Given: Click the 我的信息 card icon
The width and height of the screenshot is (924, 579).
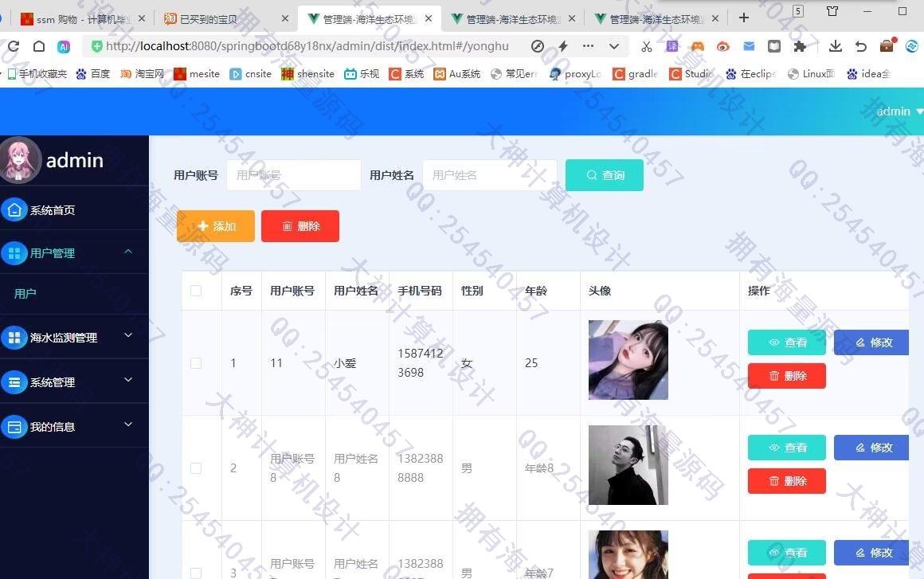Looking at the screenshot, I should 14,426.
